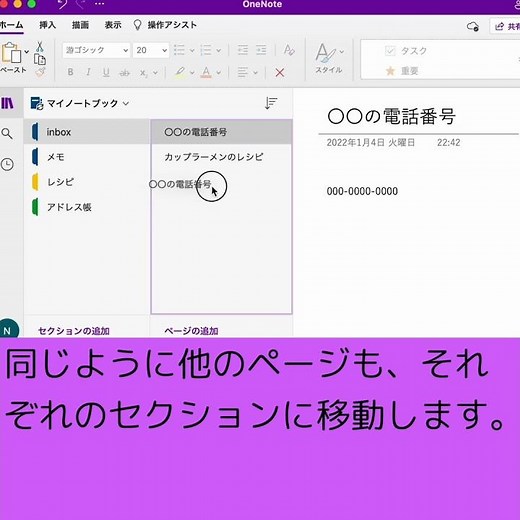The image size is (520, 520).
Task: Click the redo arrow in title bar
Action: click(x=80, y=4)
